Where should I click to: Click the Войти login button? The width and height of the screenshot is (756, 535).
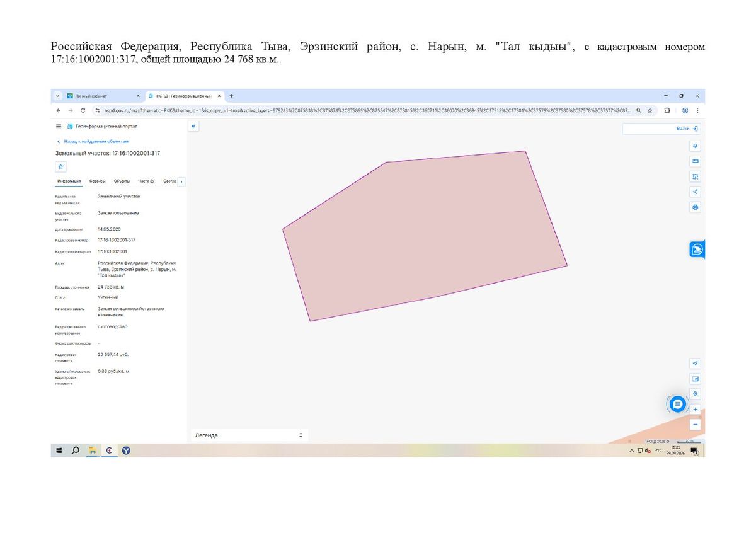(687, 129)
